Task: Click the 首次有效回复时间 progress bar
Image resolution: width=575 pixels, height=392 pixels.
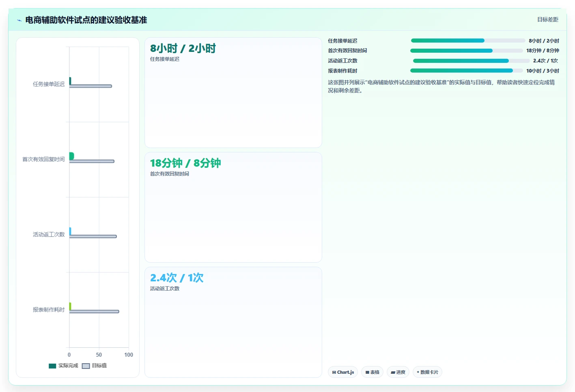Action: point(467,51)
